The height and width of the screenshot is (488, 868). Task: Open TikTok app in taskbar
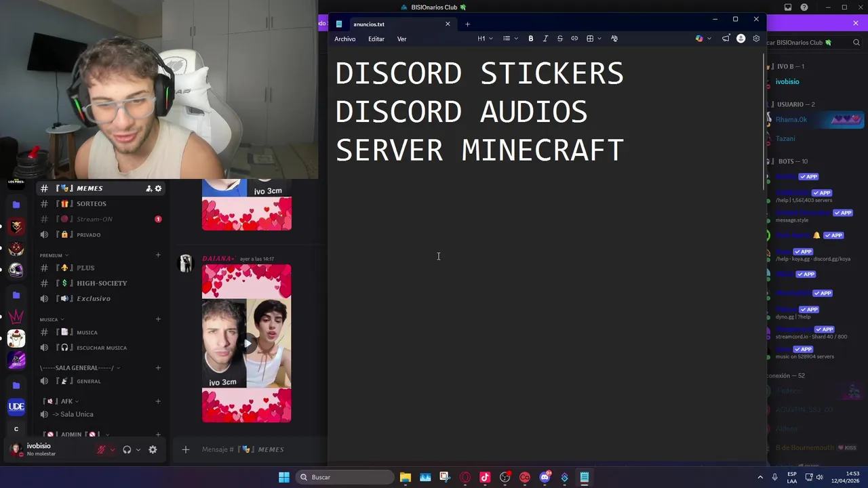tap(485, 477)
